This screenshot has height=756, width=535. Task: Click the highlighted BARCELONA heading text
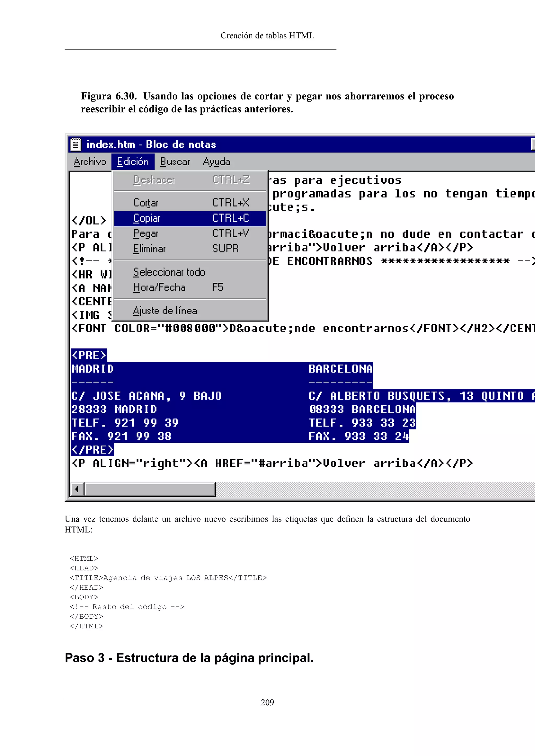point(341,369)
